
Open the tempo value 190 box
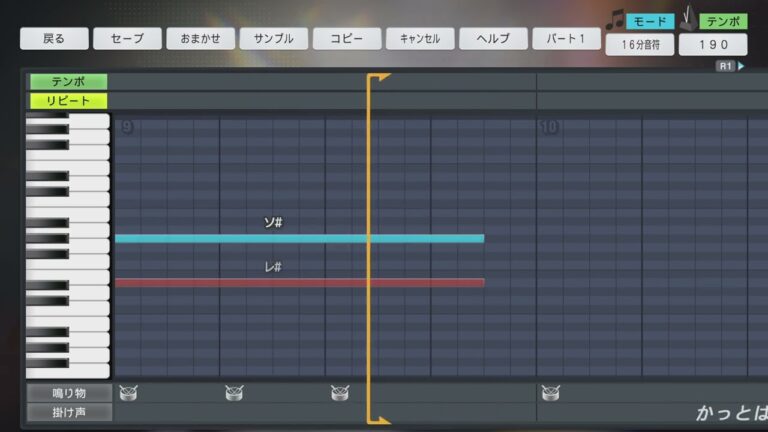tap(712, 45)
